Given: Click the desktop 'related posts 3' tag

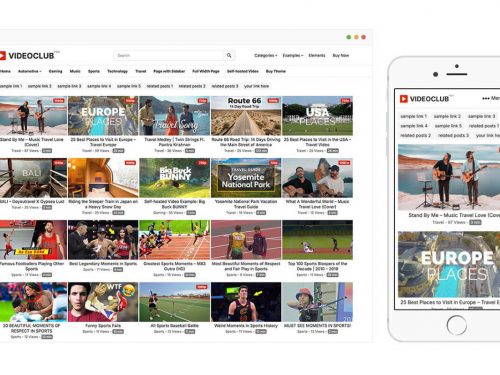Looking at the screenshot, I should (225, 86).
